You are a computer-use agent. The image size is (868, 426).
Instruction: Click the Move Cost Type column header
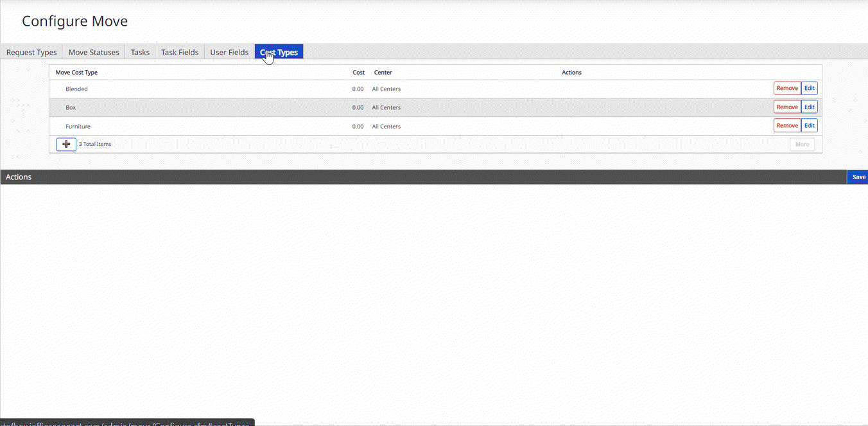click(76, 73)
